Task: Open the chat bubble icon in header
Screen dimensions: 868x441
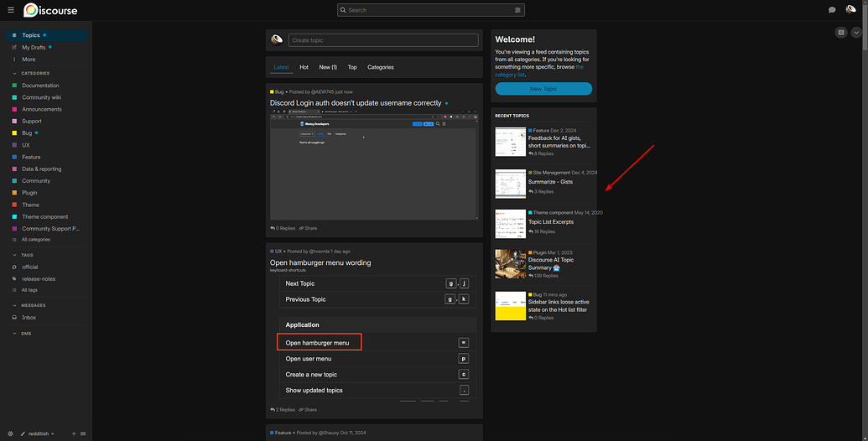Action: click(832, 10)
